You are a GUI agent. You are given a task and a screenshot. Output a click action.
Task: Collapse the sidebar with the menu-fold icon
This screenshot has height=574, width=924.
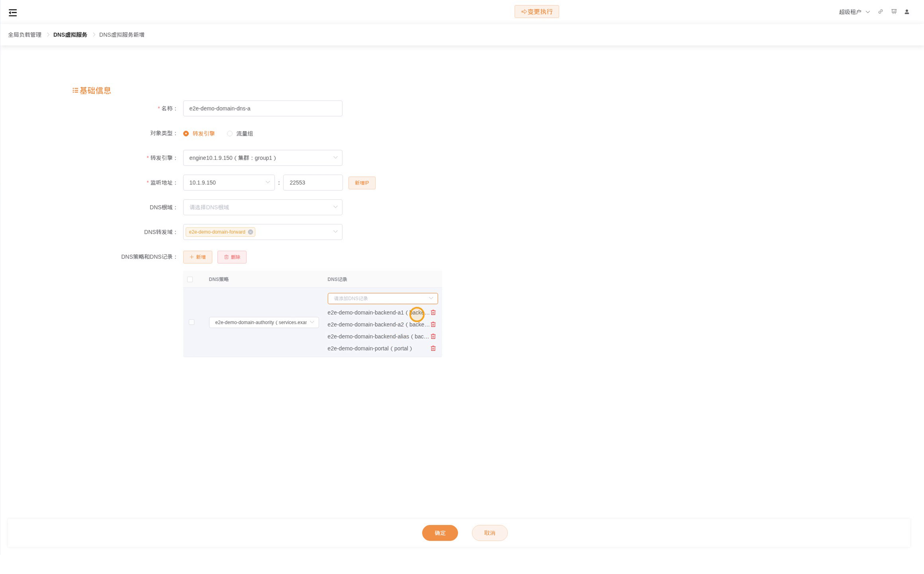tap(12, 12)
